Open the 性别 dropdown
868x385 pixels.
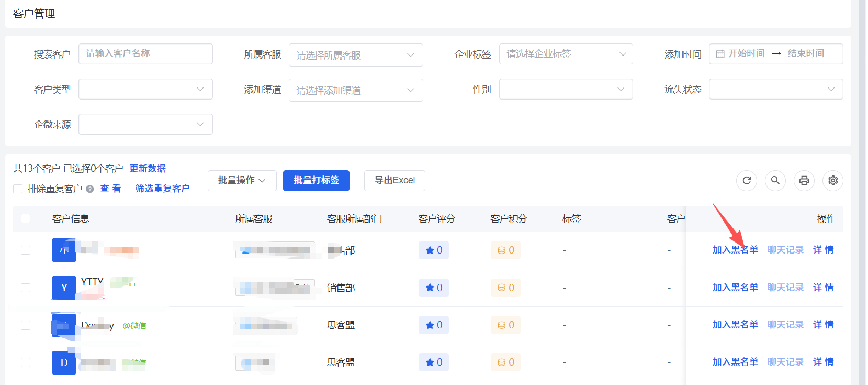coord(566,89)
